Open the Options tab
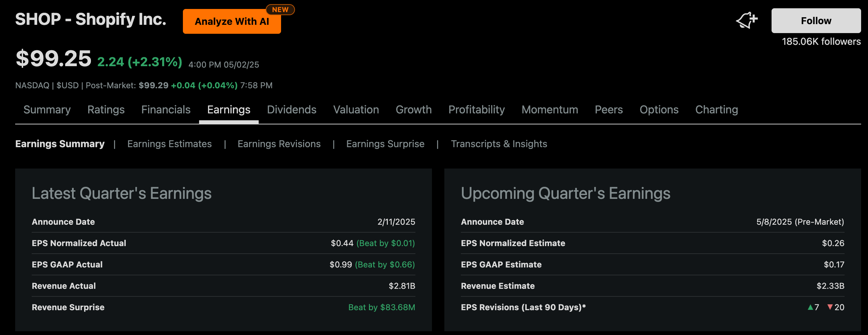This screenshot has height=335, width=868. pos(659,110)
